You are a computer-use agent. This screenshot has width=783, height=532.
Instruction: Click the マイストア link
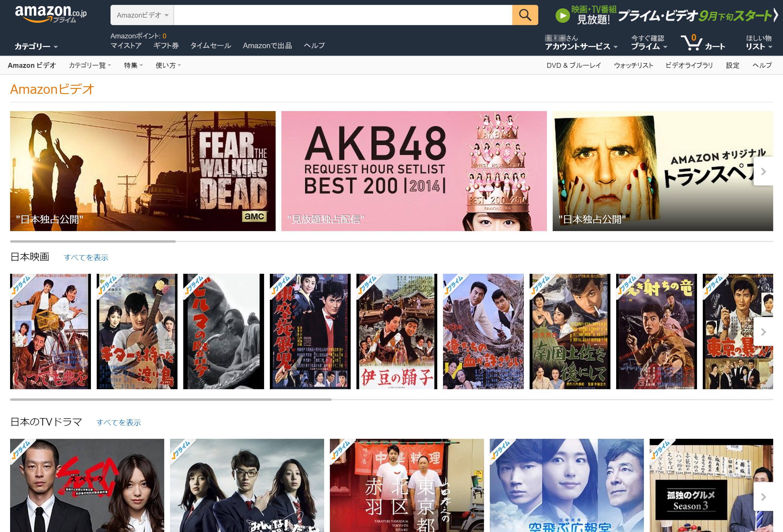[x=126, y=46]
